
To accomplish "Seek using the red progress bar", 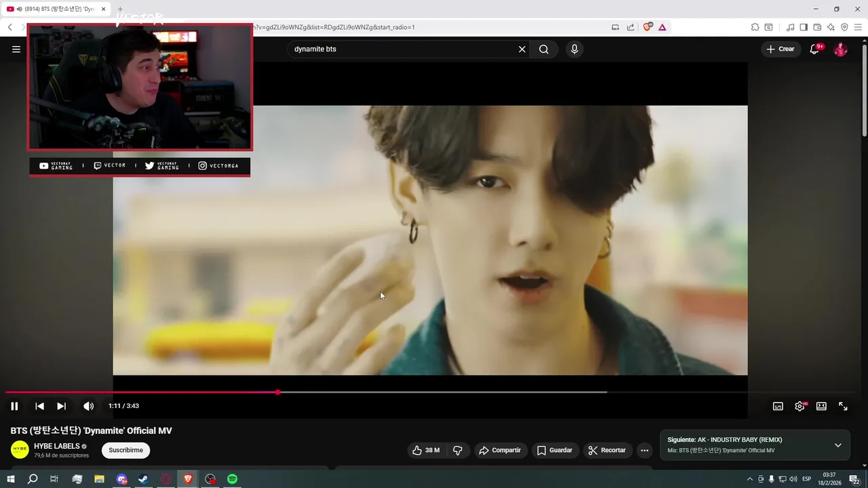I will click(141, 392).
